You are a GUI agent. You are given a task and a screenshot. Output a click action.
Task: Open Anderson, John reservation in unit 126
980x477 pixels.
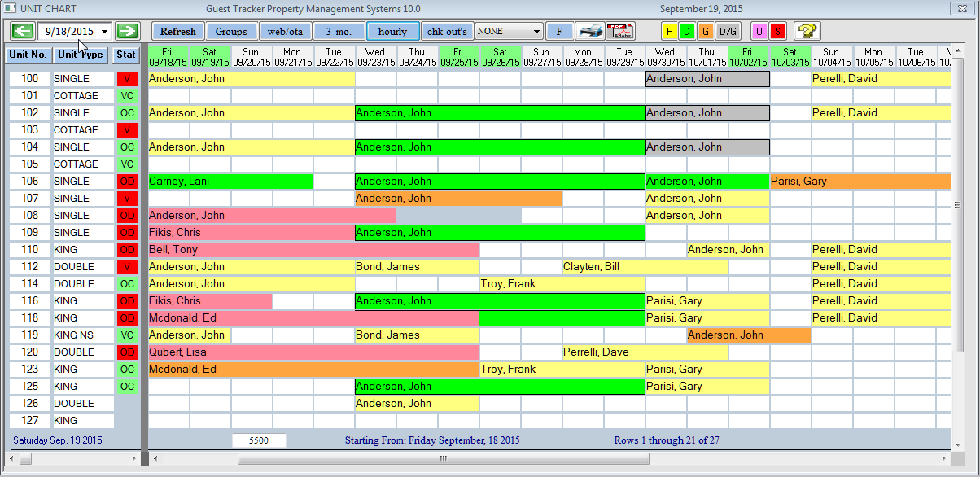click(417, 404)
